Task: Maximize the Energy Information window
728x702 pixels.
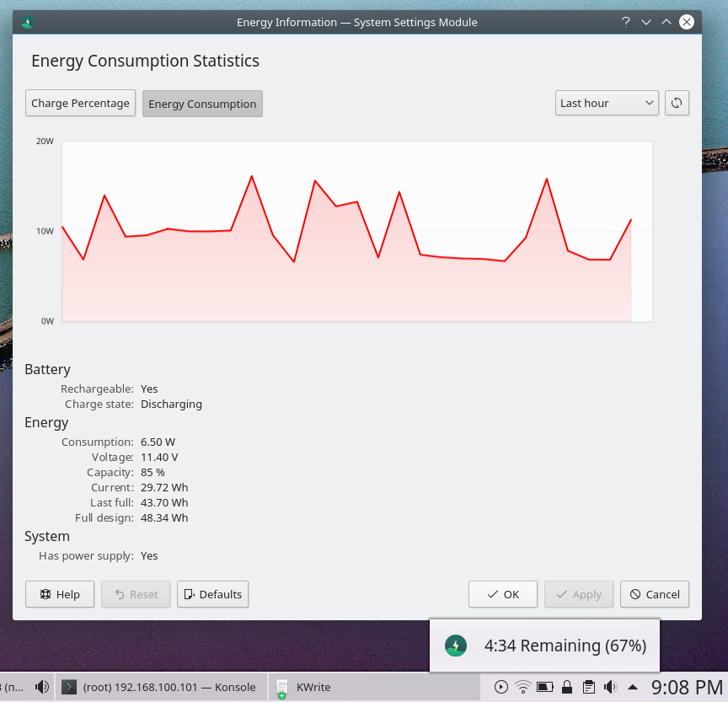Action: [x=666, y=22]
